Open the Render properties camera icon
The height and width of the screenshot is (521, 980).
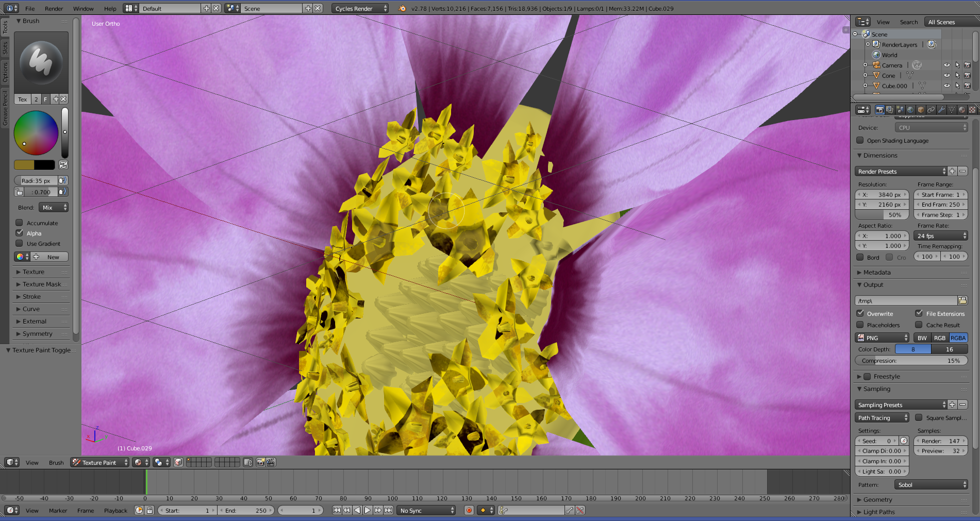coord(879,109)
